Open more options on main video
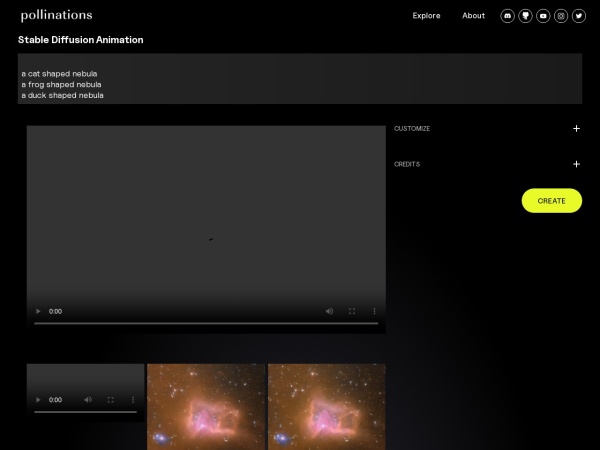The height and width of the screenshot is (450, 600). pos(375,311)
